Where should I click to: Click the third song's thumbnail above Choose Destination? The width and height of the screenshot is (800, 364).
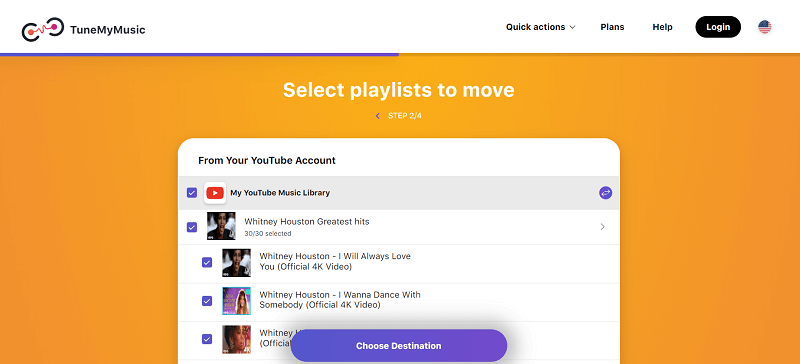pyautogui.click(x=237, y=339)
